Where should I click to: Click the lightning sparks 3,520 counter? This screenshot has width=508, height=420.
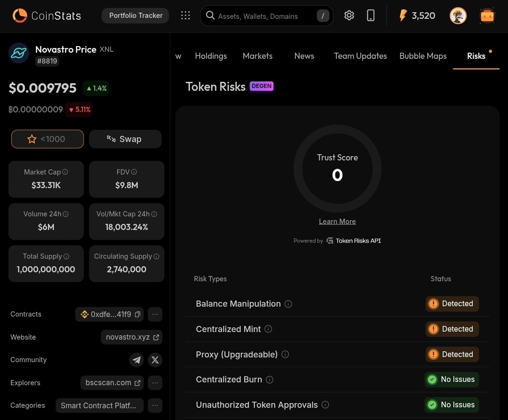[x=417, y=16]
